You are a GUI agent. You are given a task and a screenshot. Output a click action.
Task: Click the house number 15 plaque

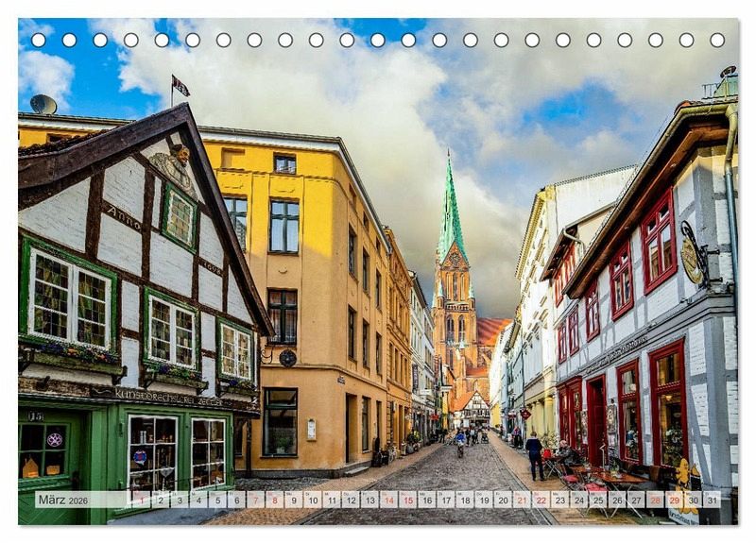35,416
